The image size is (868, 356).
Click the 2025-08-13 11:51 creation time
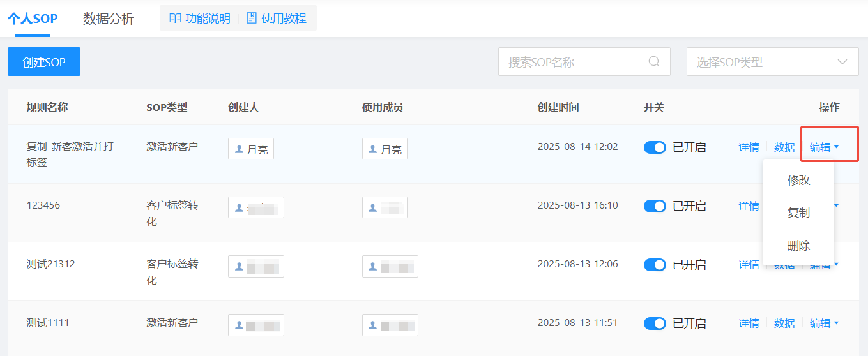point(578,323)
